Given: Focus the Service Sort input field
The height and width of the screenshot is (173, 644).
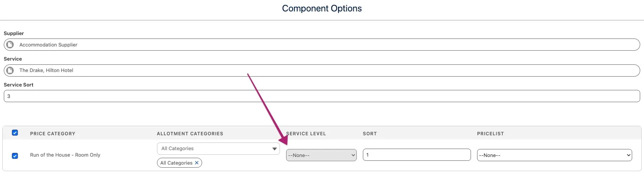Looking at the screenshot, I should (322, 96).
